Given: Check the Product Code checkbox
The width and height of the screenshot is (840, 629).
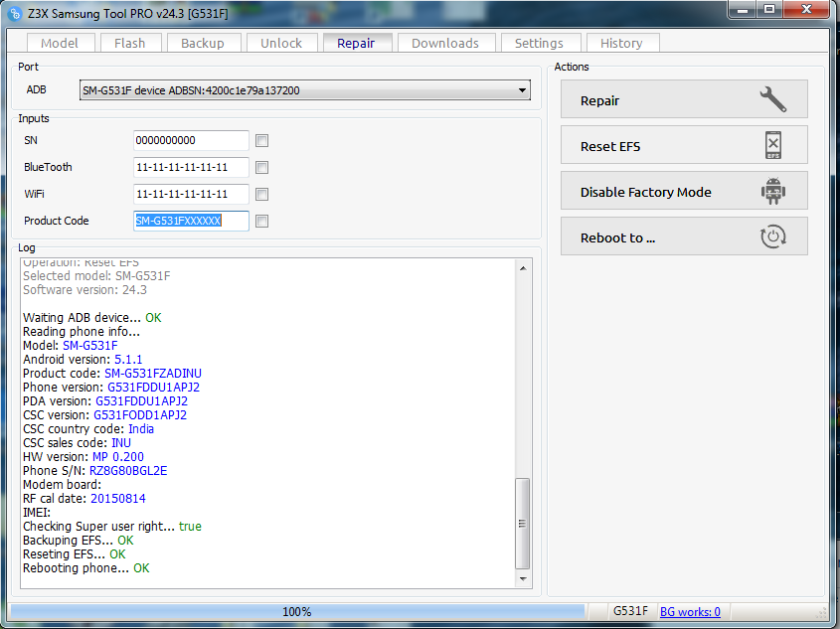Looking at the screenshot, I should [262, 221].
